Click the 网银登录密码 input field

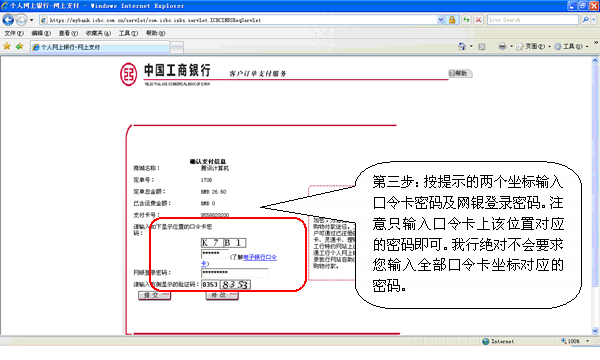pos(235,273)
